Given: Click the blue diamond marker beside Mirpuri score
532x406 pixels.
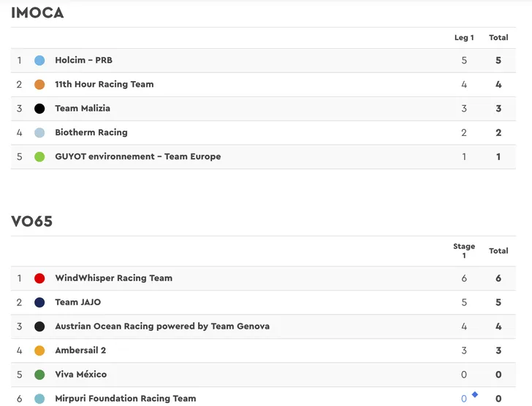Looking at the screenshot, I should 474,394.
